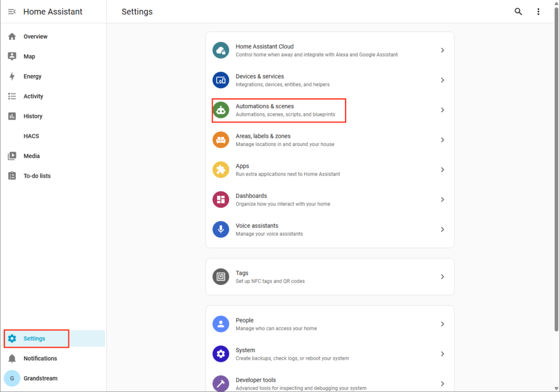Go to Map in the sidebar

tap(30, 56)
